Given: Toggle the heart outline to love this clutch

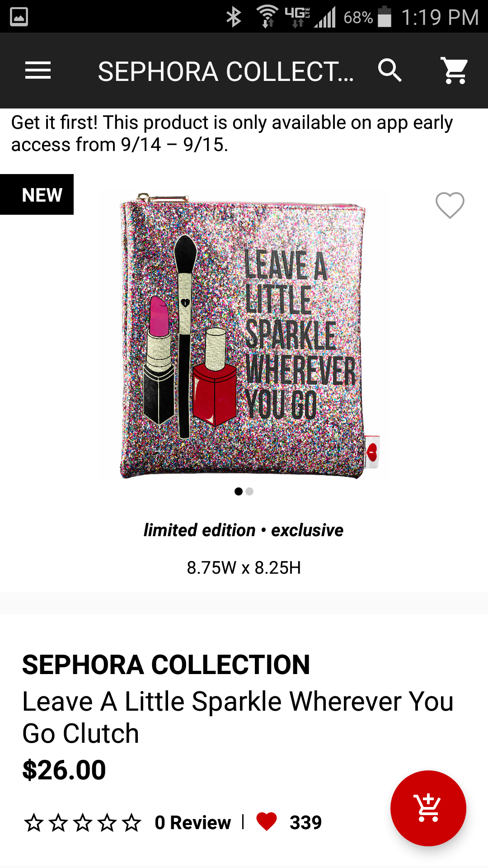Looking at the screenshot, I should [450, 205].
